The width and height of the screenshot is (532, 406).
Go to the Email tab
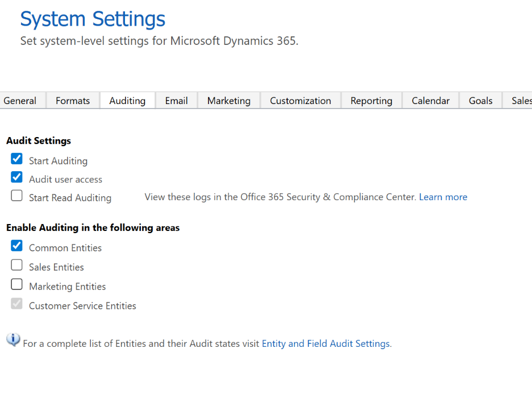[x=176, y=101]
